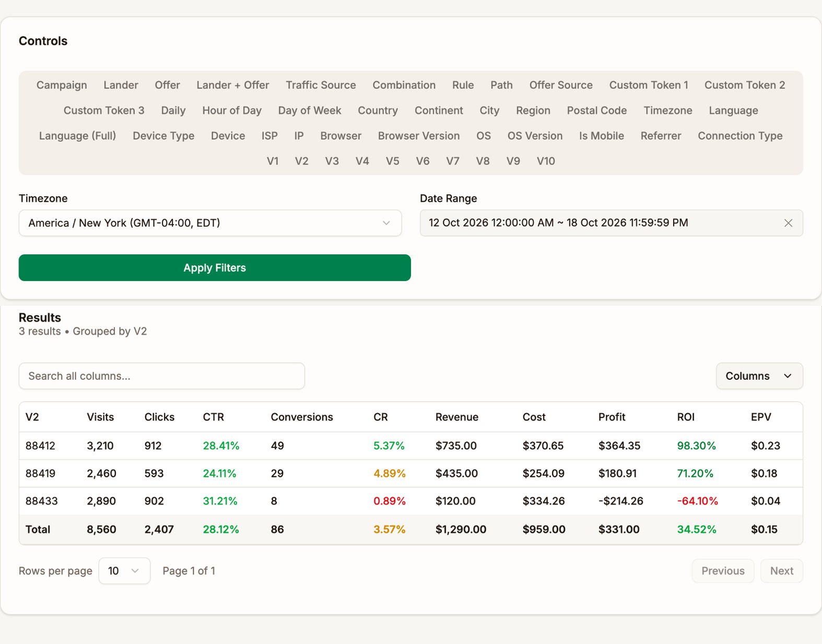The image size is (822, 644).
Task: Select Custom Token 3 grouping
Action: click(104, 111)
